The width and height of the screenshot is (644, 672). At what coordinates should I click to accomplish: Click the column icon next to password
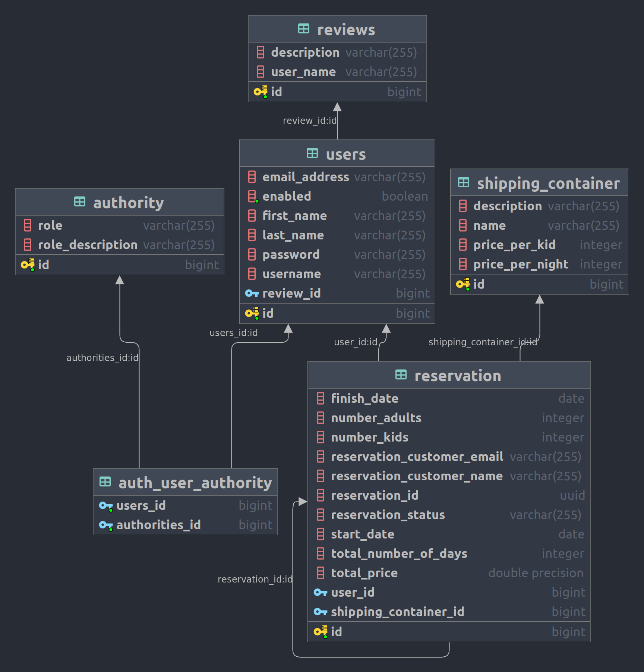252,254
